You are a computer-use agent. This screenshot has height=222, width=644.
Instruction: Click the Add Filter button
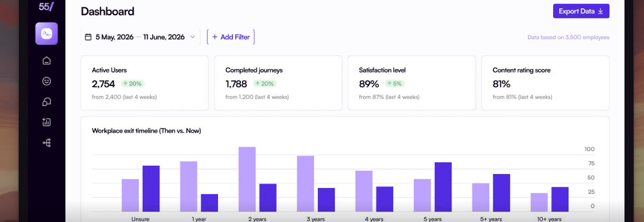(231, 37)
